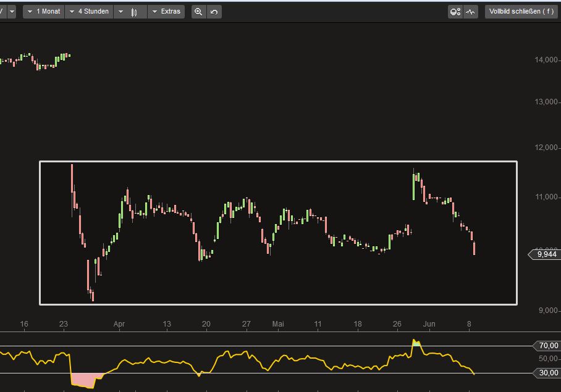Click the 9,944 current price label
Viewport: 561px width, 392px height.
click(x=546, y=254)
